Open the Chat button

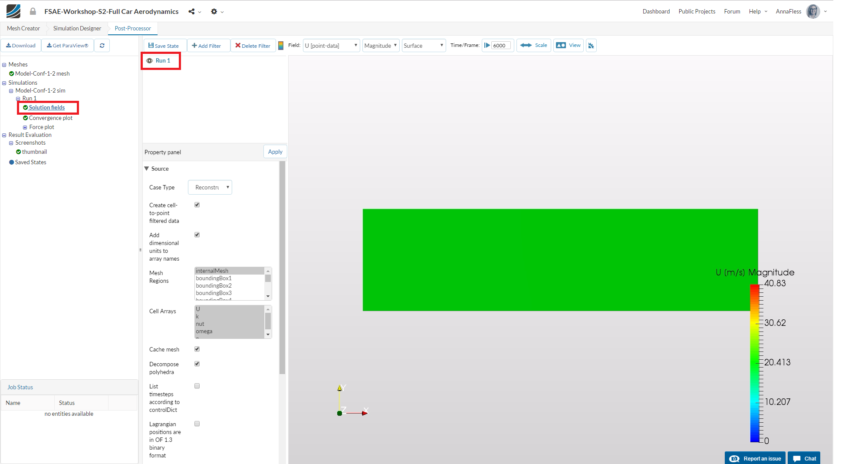[x=804, y=458]
